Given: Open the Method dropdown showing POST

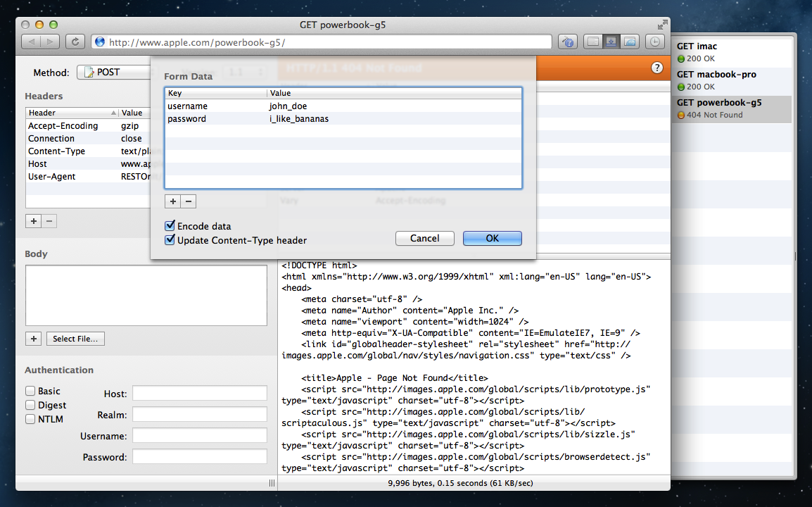Looking at the screenshot, I should (x=116, y=73).
